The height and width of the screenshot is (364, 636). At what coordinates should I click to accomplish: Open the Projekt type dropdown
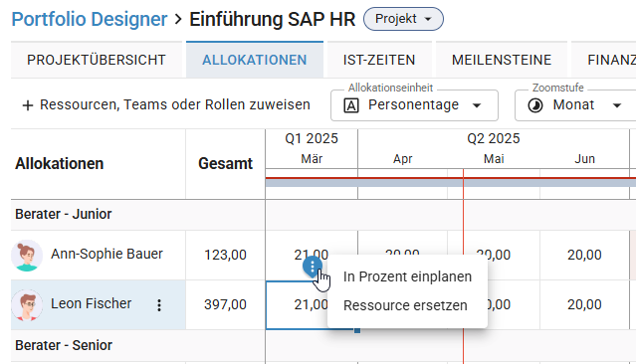coord(403,19)
